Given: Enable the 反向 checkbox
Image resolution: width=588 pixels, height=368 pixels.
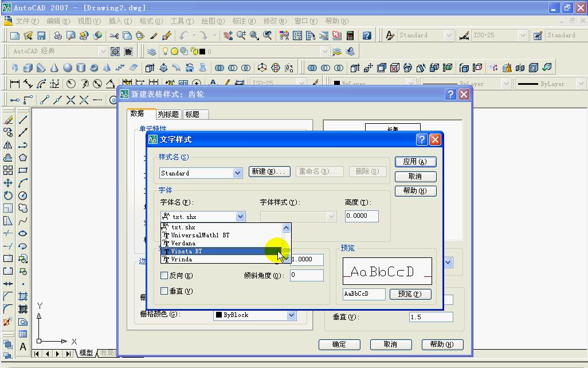Looking at the screenshot, I should [x=164, y=275].
